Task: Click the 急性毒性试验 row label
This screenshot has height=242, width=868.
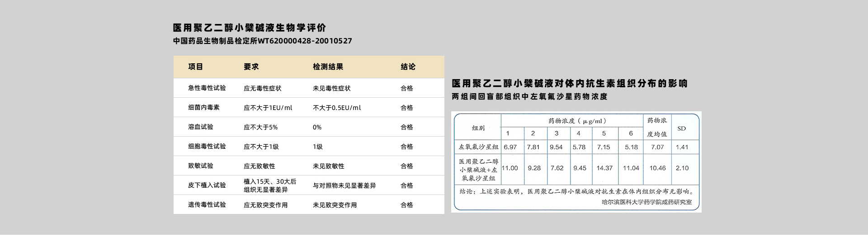Action: 207,88
